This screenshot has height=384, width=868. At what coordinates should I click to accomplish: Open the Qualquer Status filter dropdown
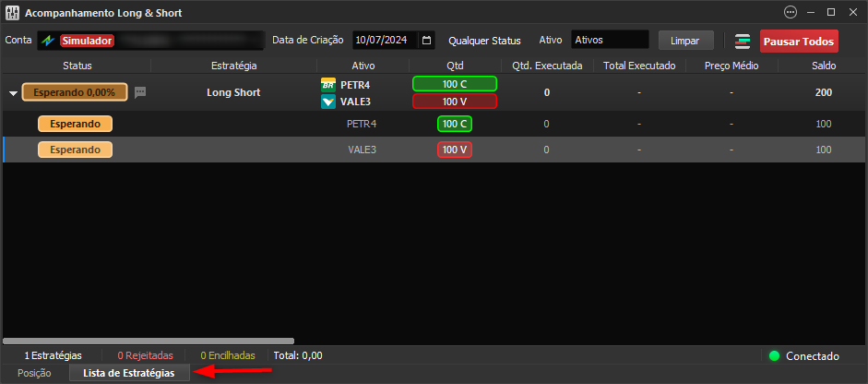coord(484,41)
